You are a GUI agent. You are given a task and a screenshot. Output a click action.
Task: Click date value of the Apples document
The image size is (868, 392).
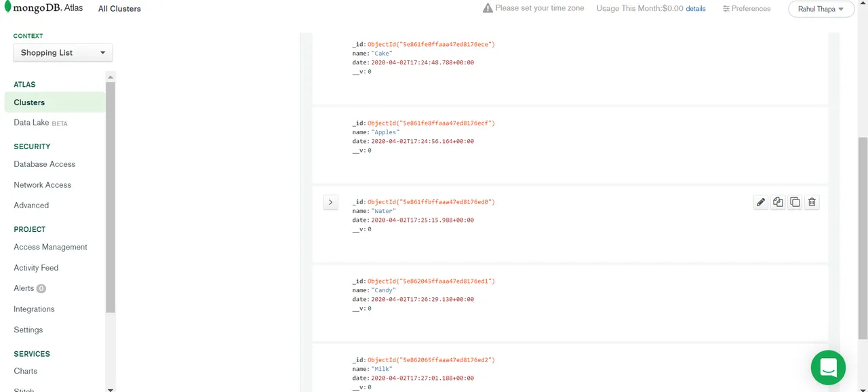click(x=422, y=142)
